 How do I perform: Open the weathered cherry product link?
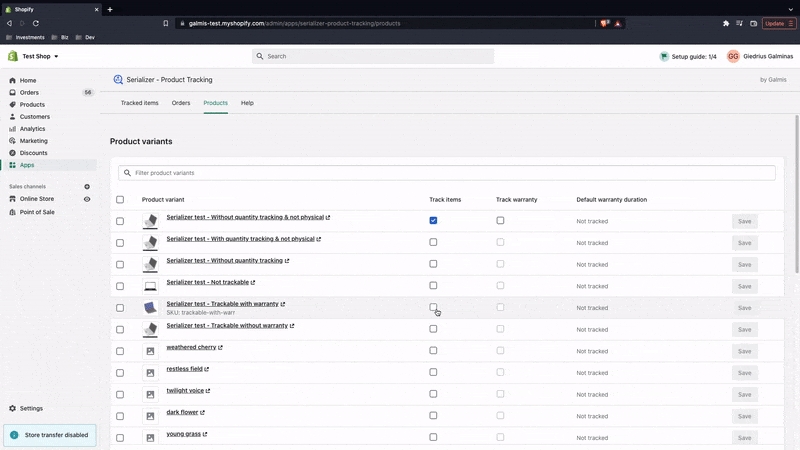click(x=191, y=347)
